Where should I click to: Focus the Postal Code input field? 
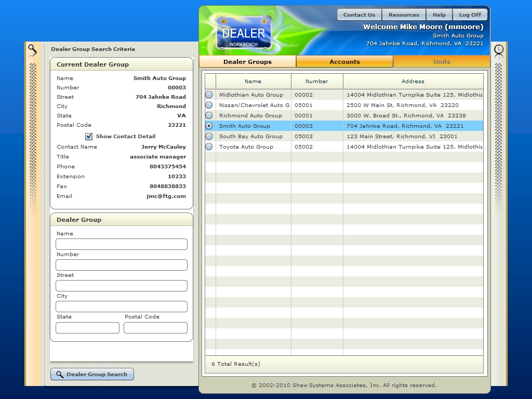coord(155,328)
